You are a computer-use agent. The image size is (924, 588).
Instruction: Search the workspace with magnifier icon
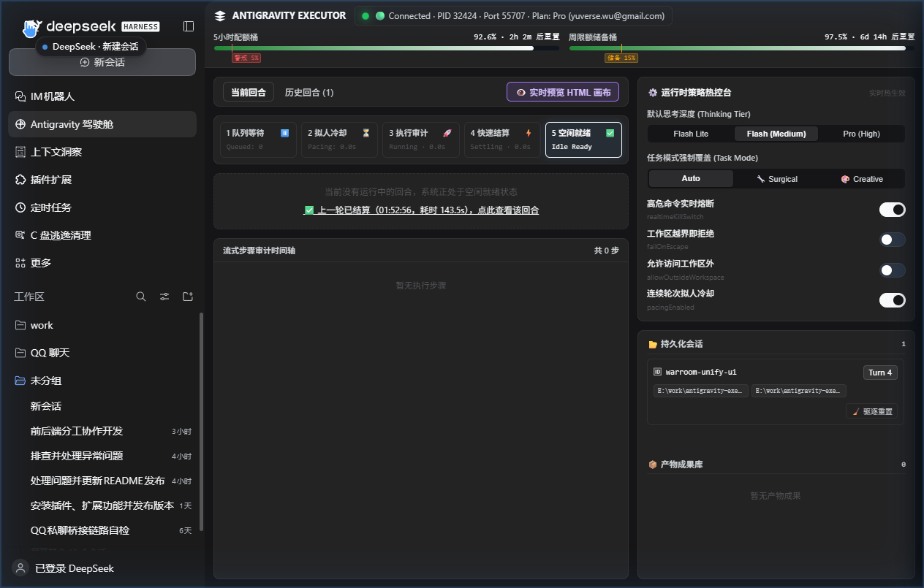pyautogui.click(x=141, y=297)
